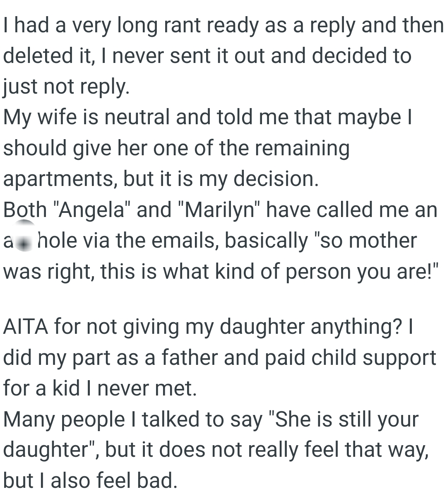Viewport: 447px width, 504px height.
Task: Tap the line "should give her one of the remaining"
Action: click(176, 148)
